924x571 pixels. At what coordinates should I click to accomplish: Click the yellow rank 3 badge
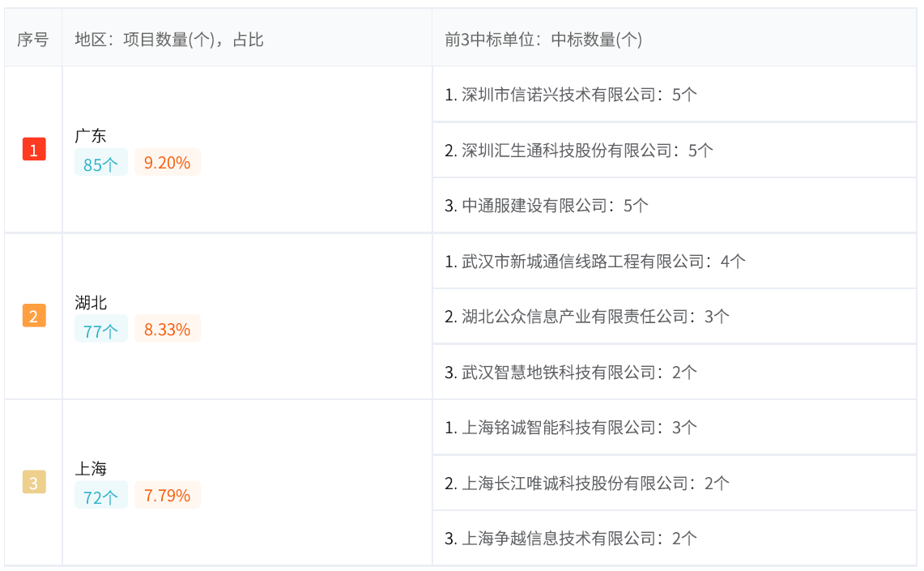pos(34,483)
